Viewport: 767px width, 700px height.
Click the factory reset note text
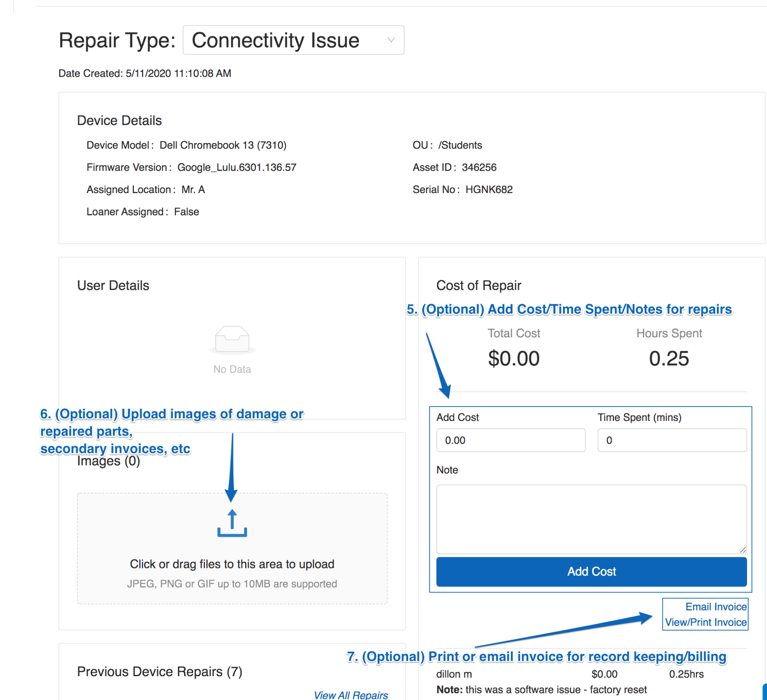541,690
